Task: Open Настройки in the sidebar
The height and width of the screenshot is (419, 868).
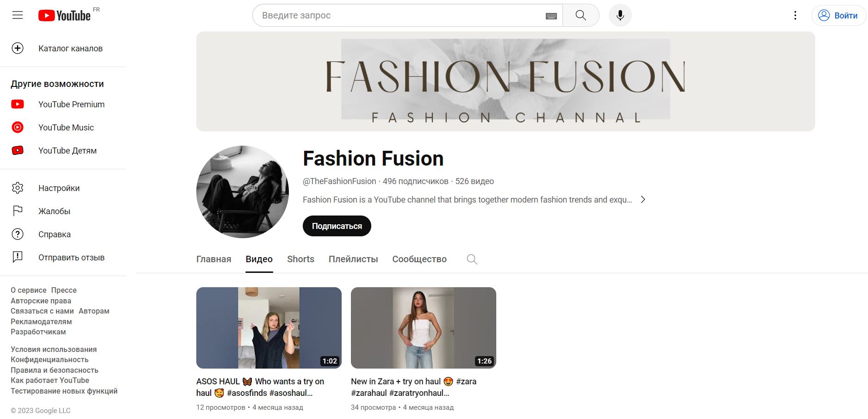Action: pyautogui.click(x=59, y=188)
